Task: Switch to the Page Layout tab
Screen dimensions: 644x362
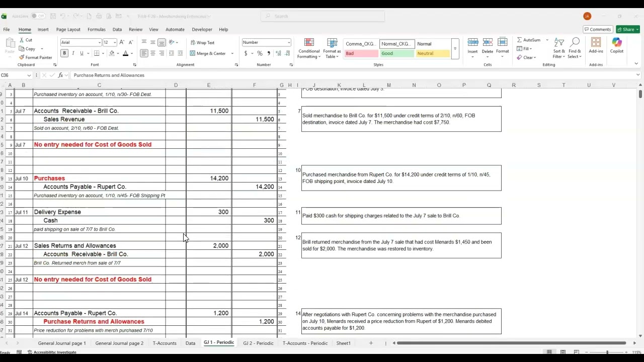Action: coord(68,29)
